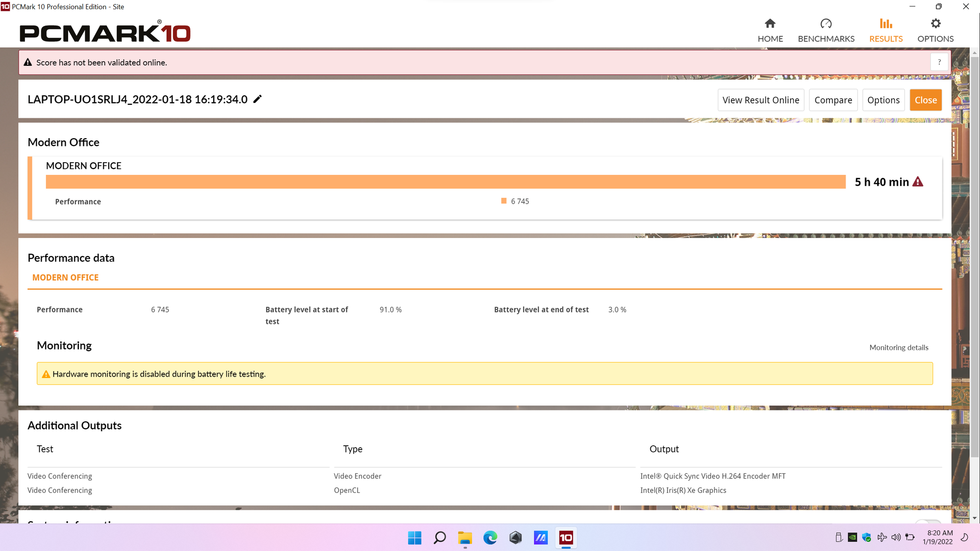
Task: Click the Type column header
Action: click(x=353, y=449)
